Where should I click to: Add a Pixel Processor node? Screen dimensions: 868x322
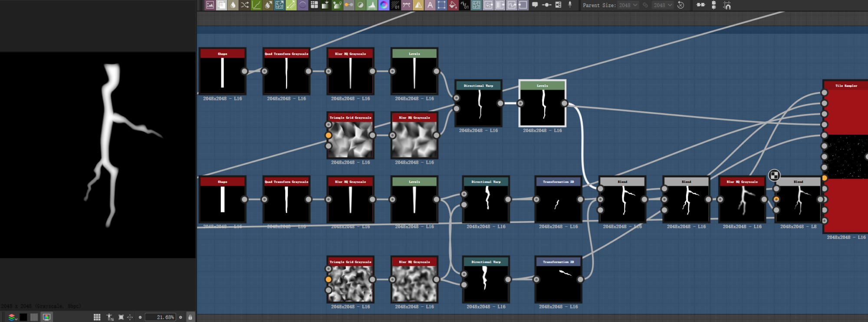click(395, 5)
